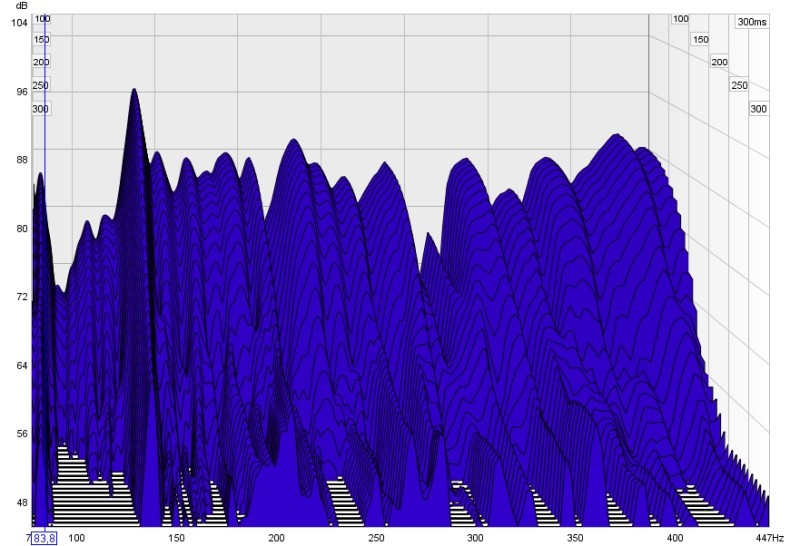Image resolution: width=800 pixels, height=546 pixels.
Task: Click the 447Hz end-of-axis label
Action: click(x=770, y=538)
